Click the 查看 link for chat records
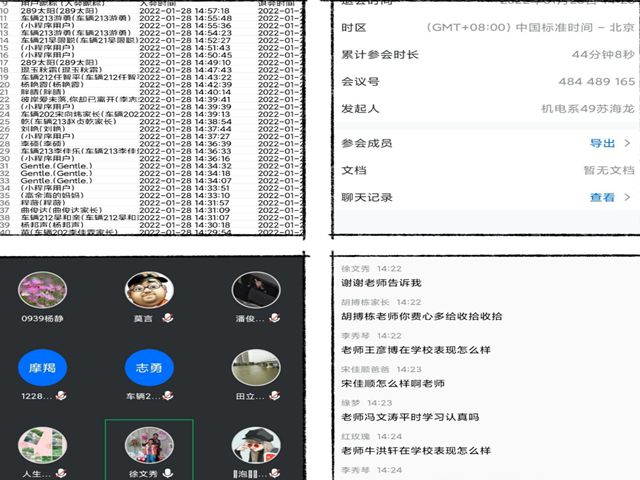 point(602,198)
